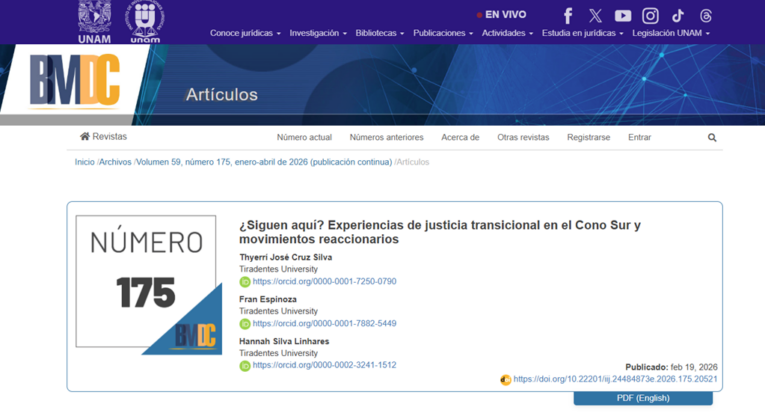Open the article DOI link
The height and width of the screenshot is (413, 765).
pos(615,380)
